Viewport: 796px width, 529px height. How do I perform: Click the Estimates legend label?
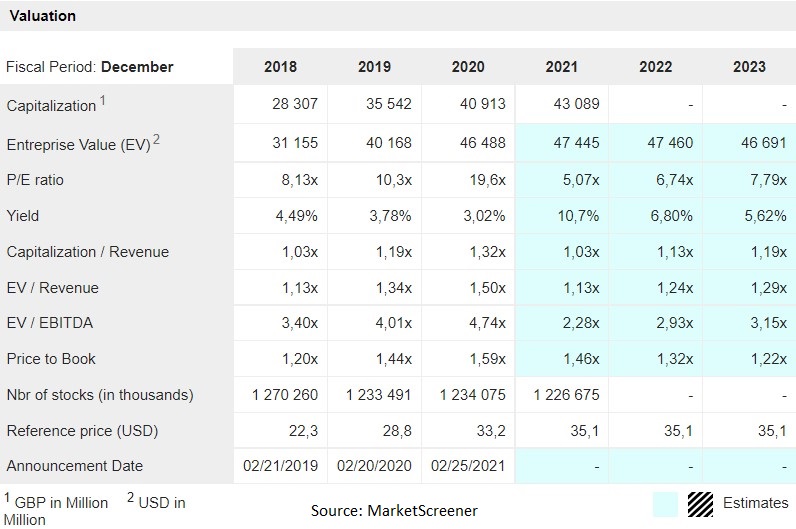(x=755, y=503)
